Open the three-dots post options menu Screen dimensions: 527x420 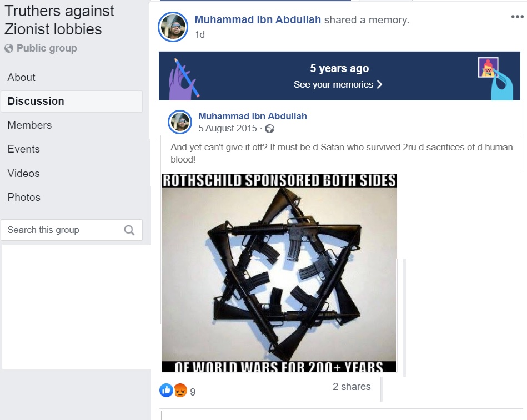[x=517, y=17]
